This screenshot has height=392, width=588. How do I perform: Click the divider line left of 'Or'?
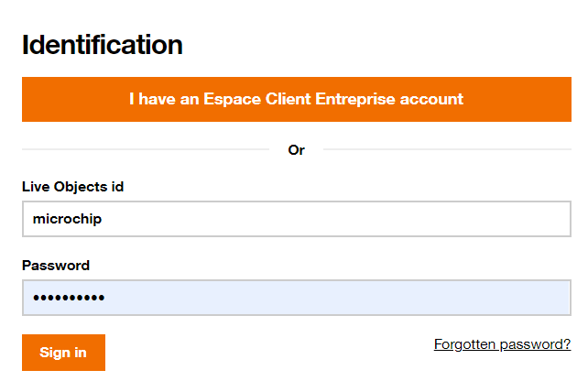click(145, 149)
